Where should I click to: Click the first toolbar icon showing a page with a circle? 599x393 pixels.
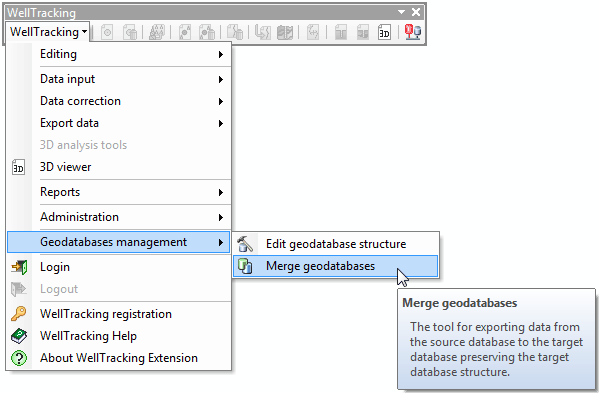[107, 32]
